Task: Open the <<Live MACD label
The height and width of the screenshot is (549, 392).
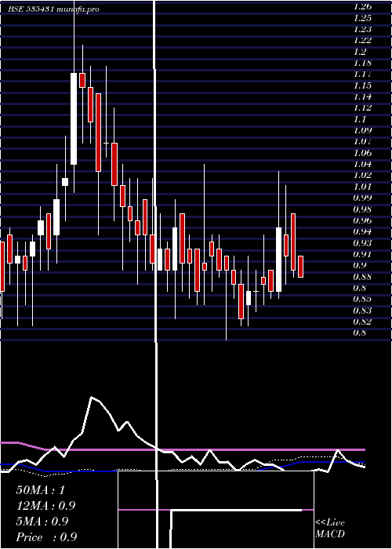Action: 330,529
